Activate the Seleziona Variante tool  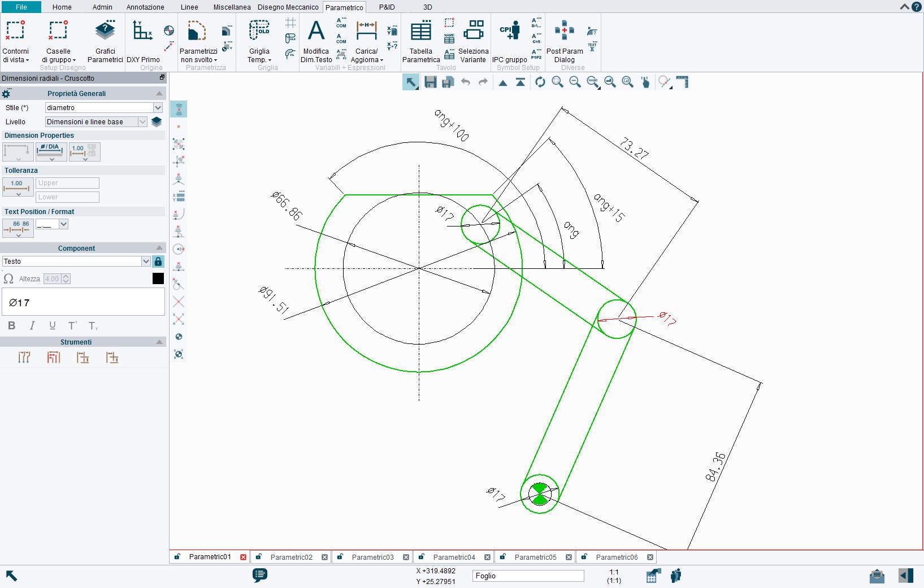point(473,40)
